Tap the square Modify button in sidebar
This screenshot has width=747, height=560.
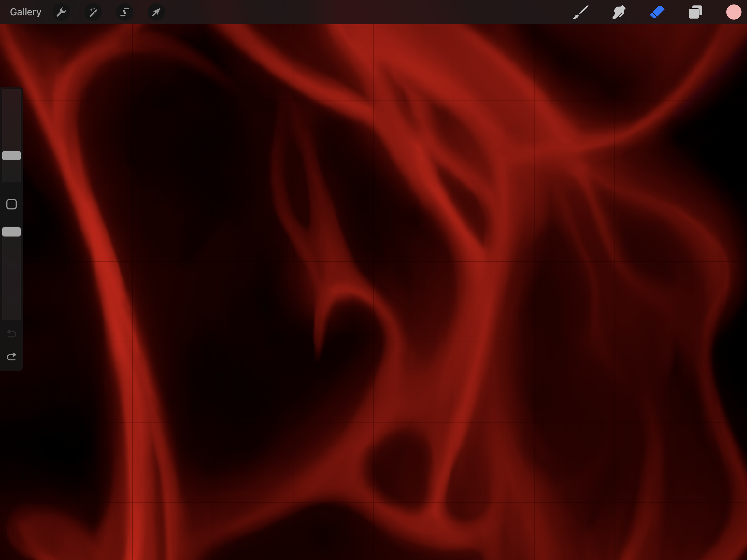(11, 204)
